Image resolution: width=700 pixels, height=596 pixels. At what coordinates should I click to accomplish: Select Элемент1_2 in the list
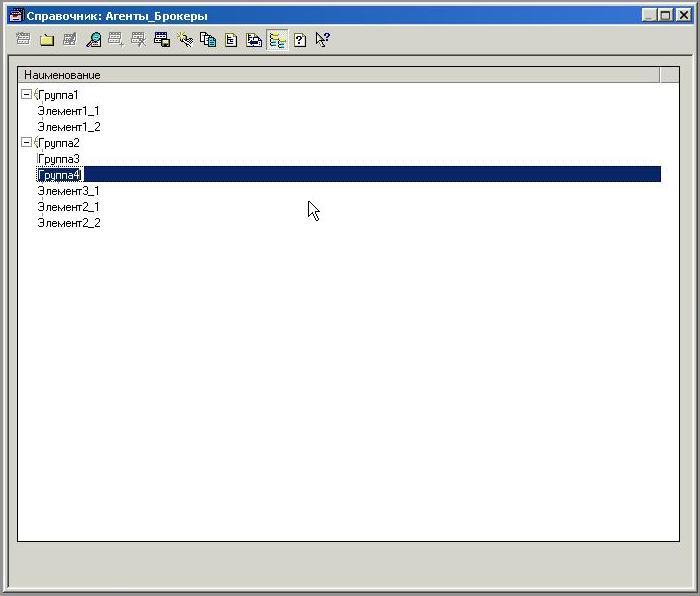(68, 127)
